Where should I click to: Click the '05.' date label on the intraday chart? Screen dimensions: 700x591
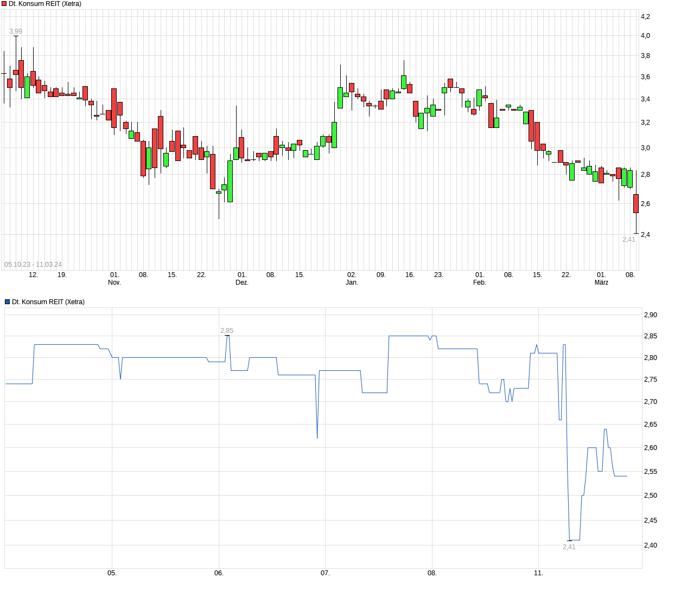112,572
